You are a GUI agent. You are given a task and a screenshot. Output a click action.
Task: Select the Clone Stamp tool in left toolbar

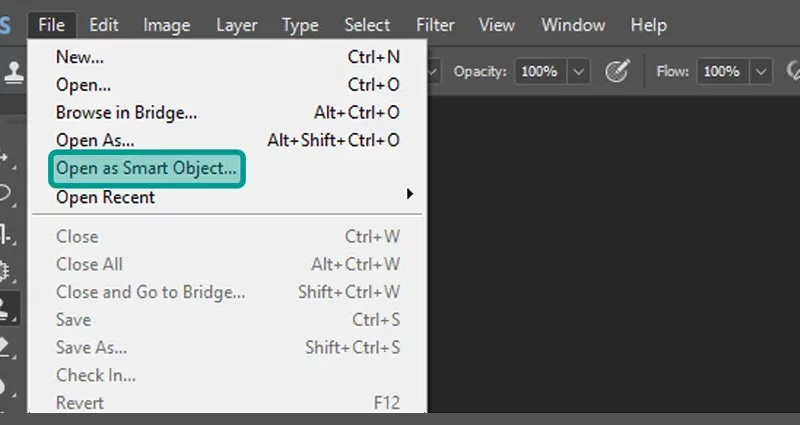pos(8,308)
